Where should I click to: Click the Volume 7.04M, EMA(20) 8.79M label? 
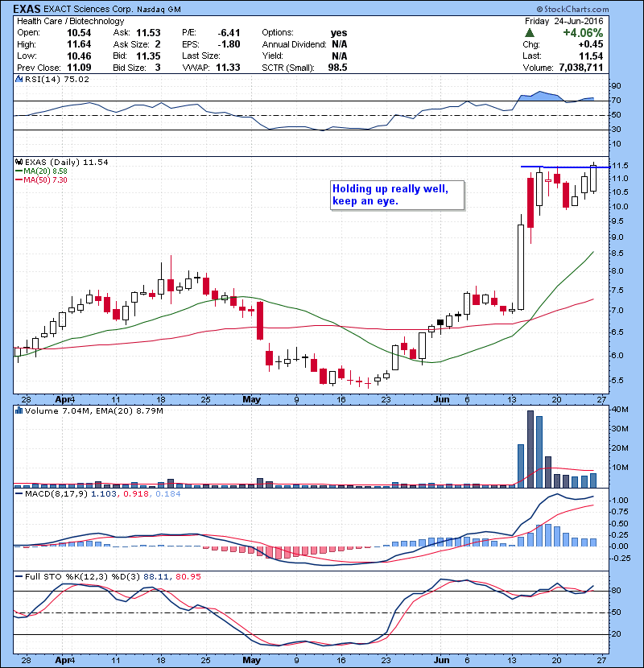[93, 410]
